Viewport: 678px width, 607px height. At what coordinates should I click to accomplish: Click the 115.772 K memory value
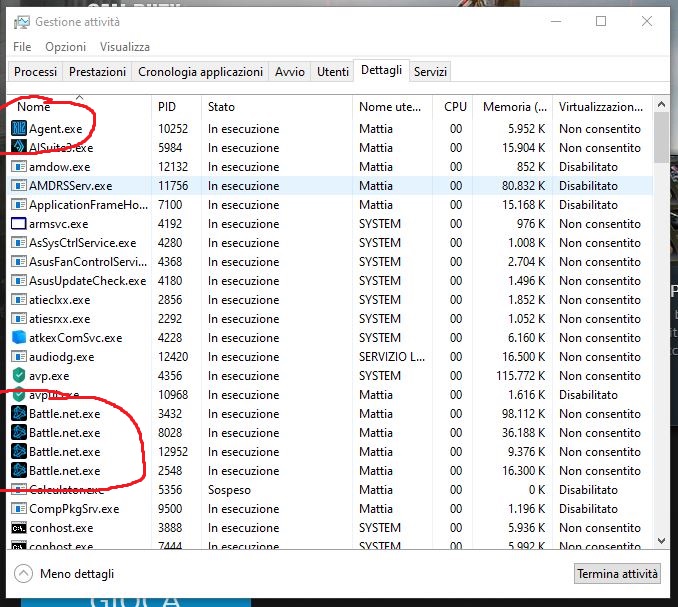point(521,376)
